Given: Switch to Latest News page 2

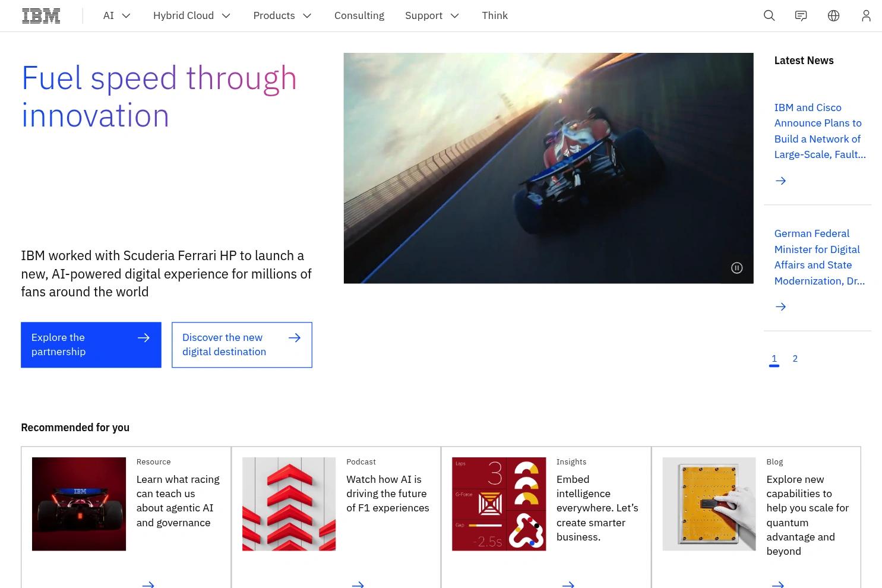Looking at the screenshot, I should 795,359.
